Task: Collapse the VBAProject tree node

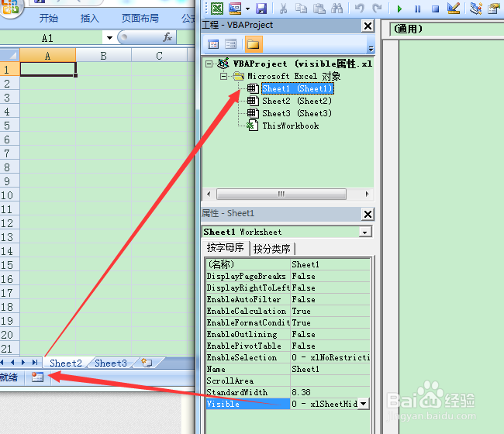Action: tap(209, 64)
